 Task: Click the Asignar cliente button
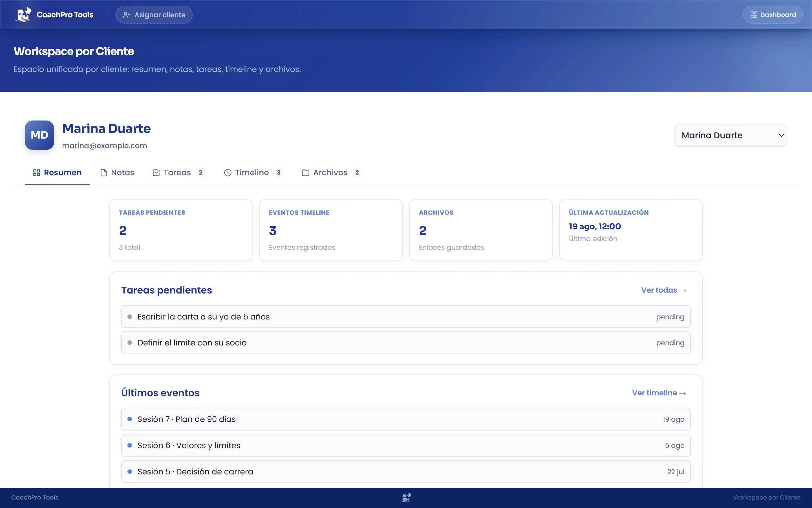[154, 15]
